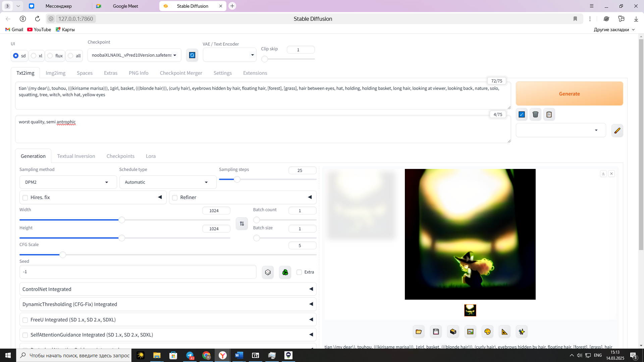Image resolution: width=644 pixels, height=362 pixels.
Task: Refresh the checkpoint list icon
Action: [192, 55]
